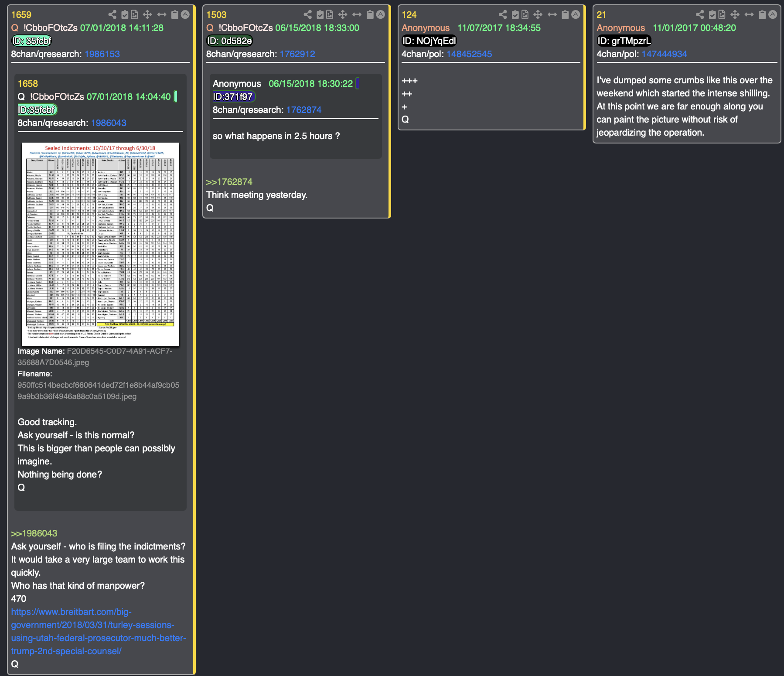784x676 pixels.
Task: Click quoted post number 1658
Action: point(28,84)
